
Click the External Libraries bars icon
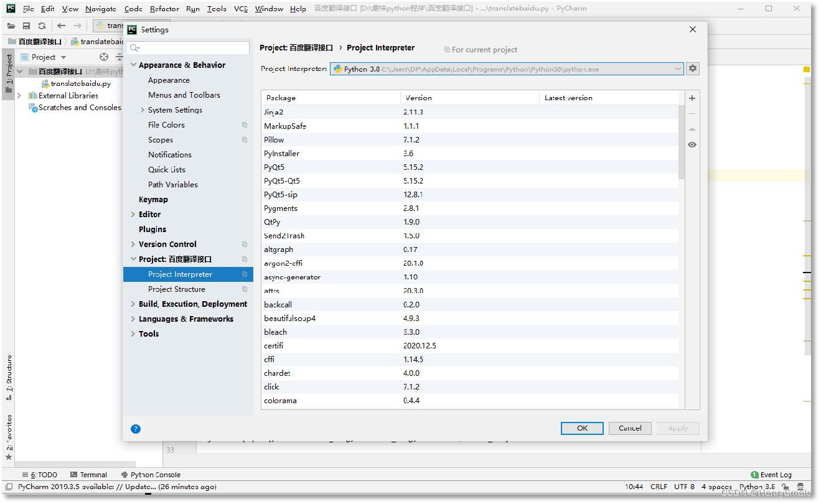(33, 95)
